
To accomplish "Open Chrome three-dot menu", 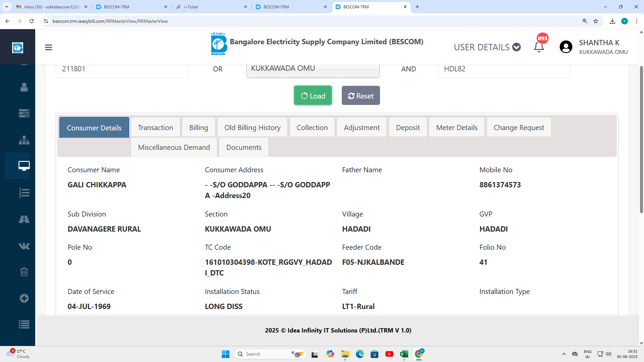I will click(636, 21).
